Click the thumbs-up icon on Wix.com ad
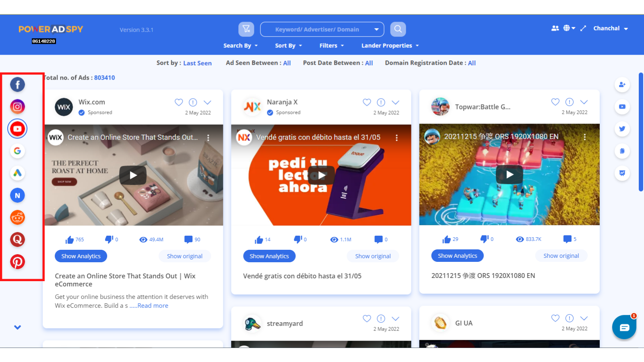Image resolution: width=644 pixels, height=362 pixels. coord(70,240)
